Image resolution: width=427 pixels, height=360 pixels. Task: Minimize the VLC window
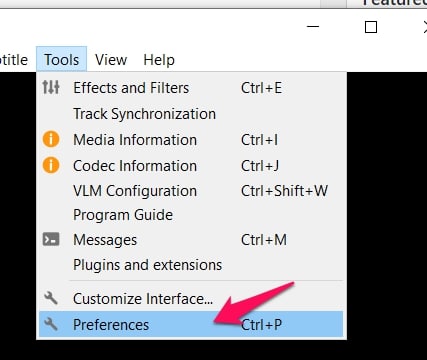click(313, 27)
